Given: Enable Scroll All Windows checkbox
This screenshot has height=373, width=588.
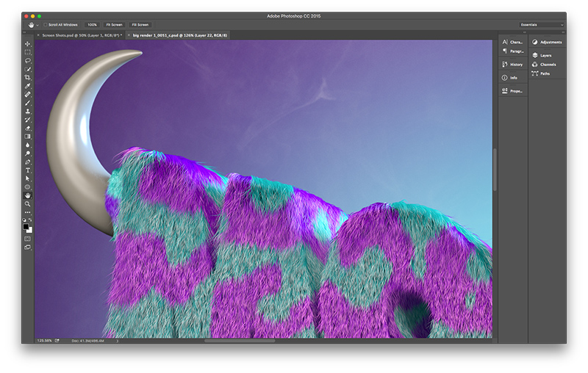Looking at the screenshot, I should 45,24.
